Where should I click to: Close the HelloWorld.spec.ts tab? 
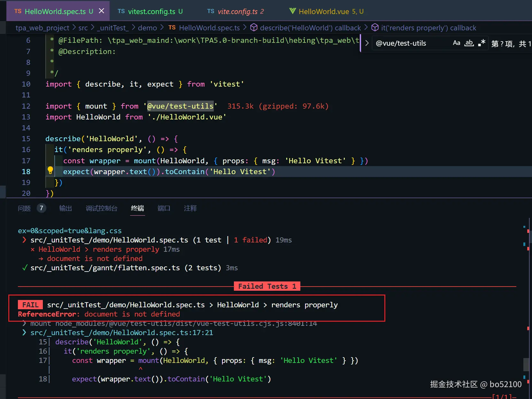[x=102, y=11]
